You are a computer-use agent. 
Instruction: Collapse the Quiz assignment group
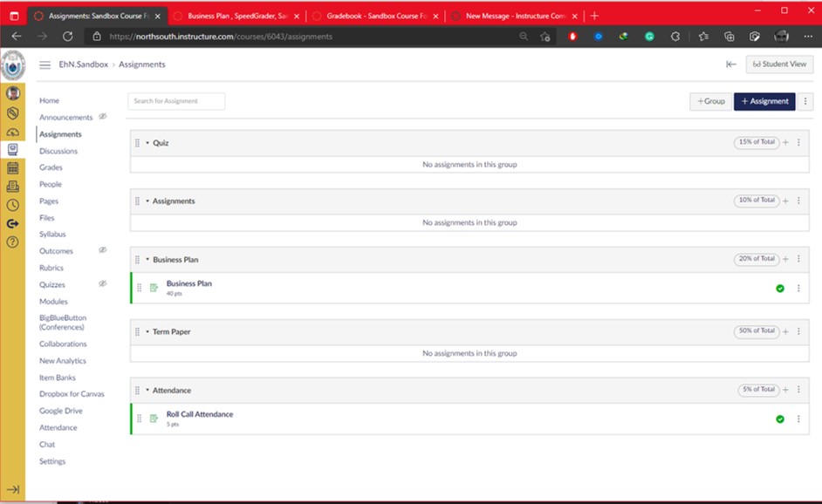tap(147, 142)
